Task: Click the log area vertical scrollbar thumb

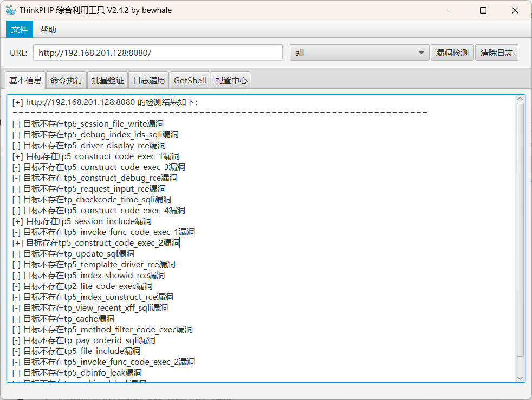Action: pos(520,227)
